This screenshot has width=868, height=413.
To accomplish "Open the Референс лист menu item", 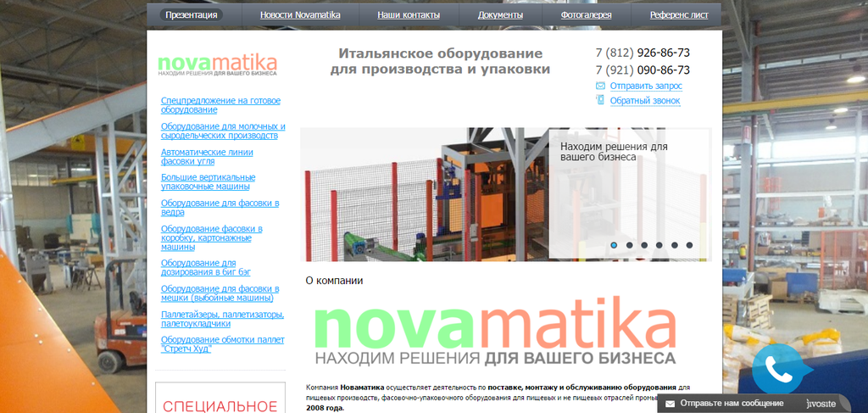I will (x=679, y=15).
